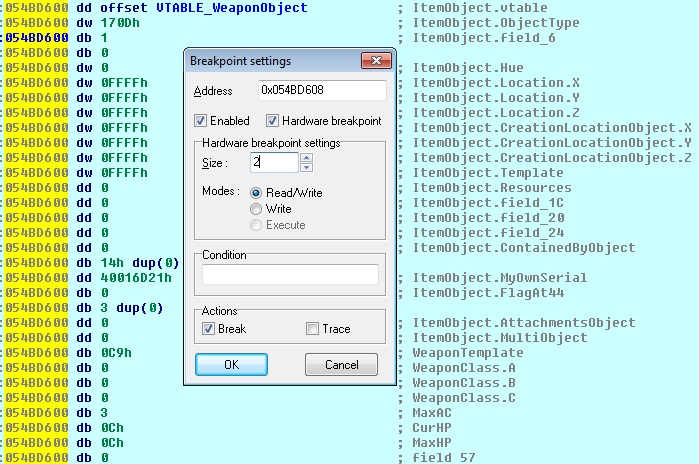Click the Condition text field
699x464 pixels.
pos(290,274)
